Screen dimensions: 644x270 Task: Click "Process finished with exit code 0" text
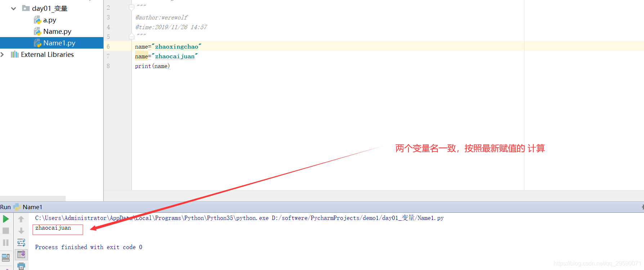point(89,247)
